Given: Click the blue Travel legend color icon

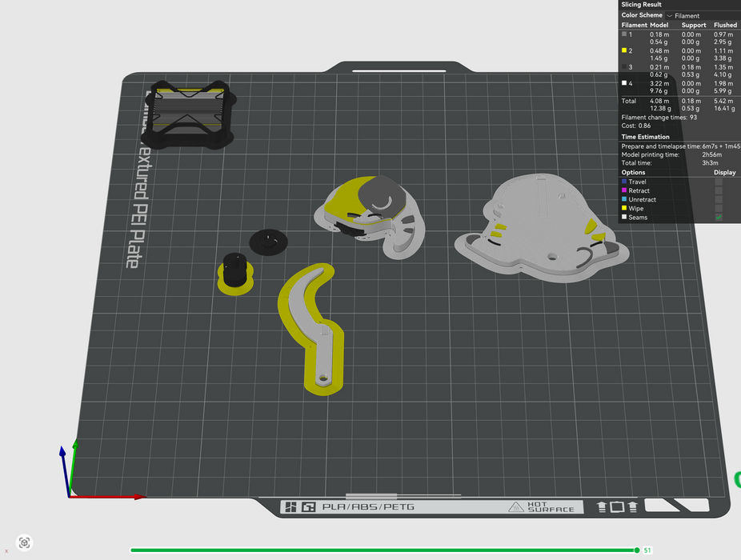Looking at the screenshot, I should coord(624,182).
